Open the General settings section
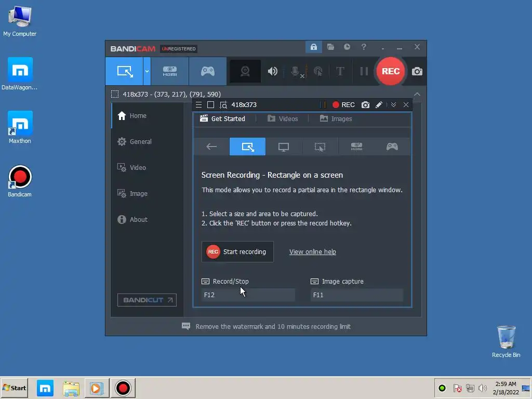532x399 pixels. [147, 141]
